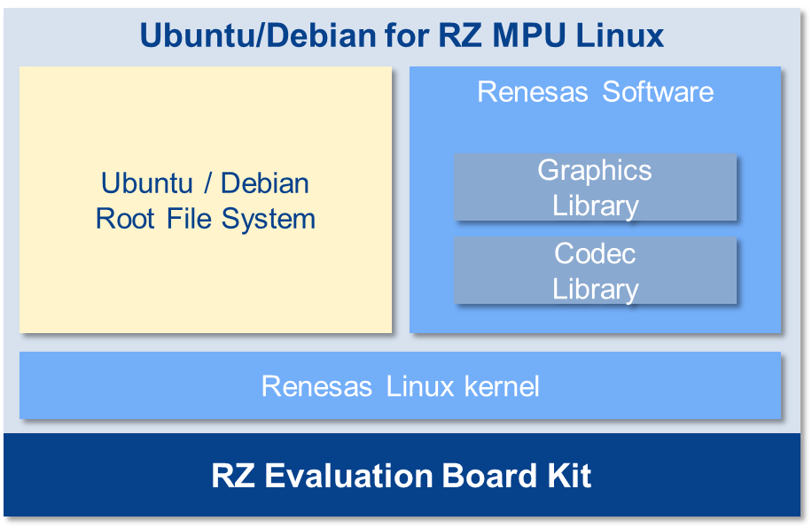Click 'Library' text below the word Graphics
The height and width of the screenshot is (528, 812).
(x=595, y=206)
